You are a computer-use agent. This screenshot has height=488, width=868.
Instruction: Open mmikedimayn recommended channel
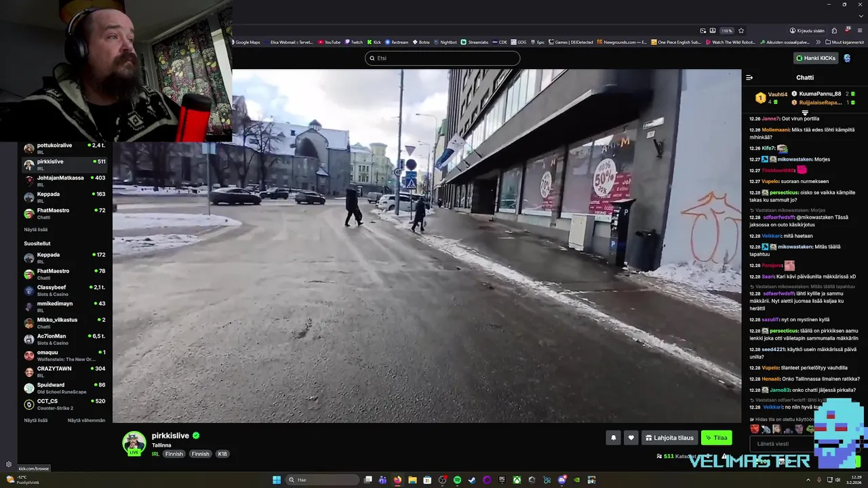click(x=64, y=306)
